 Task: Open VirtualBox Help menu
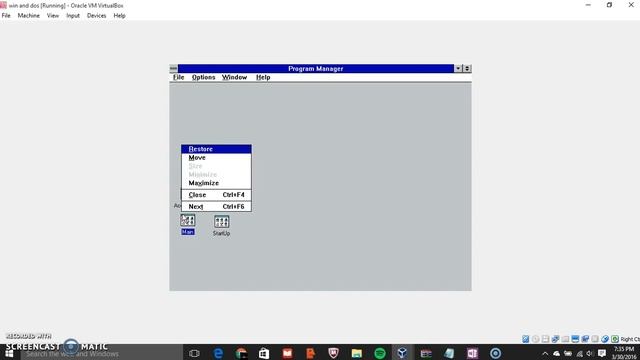[x=119, y=16]
